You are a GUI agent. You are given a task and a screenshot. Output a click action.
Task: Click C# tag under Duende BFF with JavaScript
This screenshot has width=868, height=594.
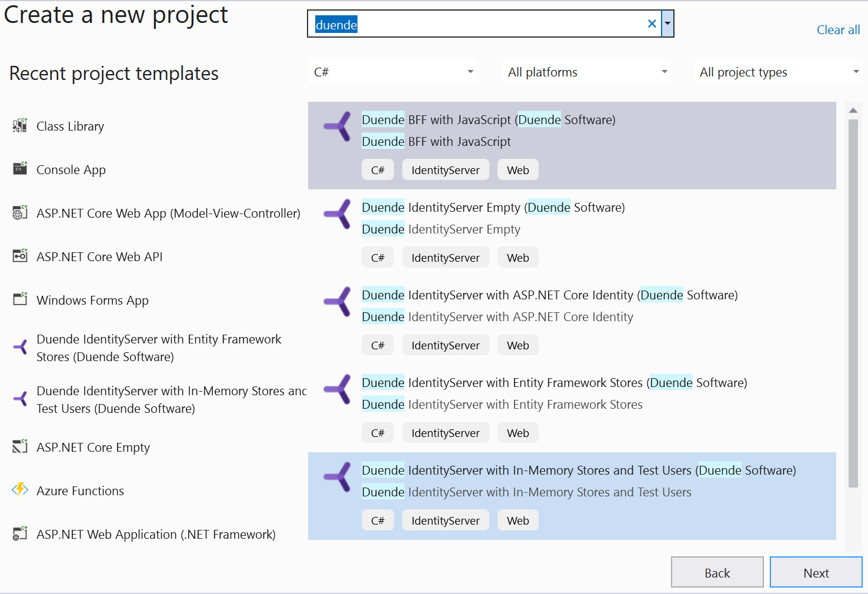tap(378, 170)
